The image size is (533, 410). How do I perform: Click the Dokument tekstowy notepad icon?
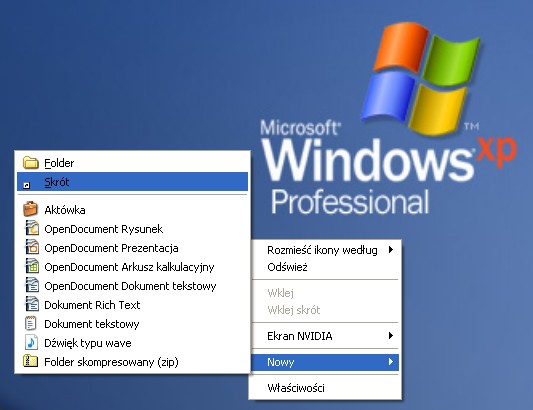coord(31,323)
